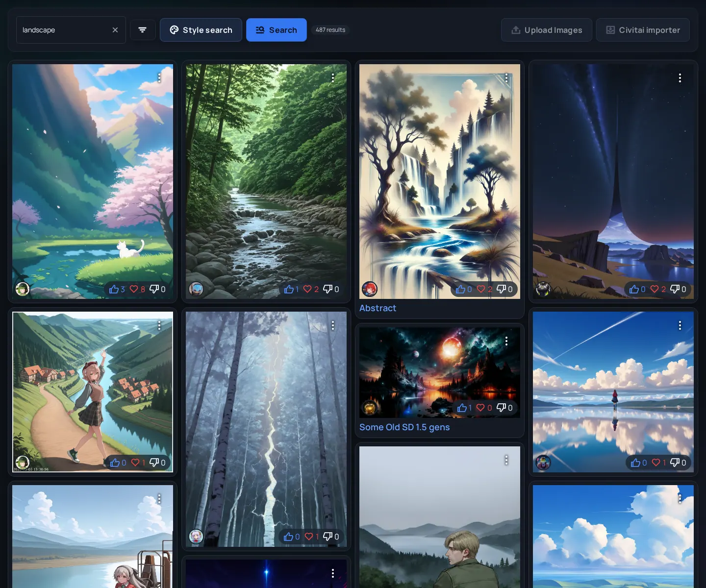Heart the lightning forest image
The image size is (706, 588).
311,537
